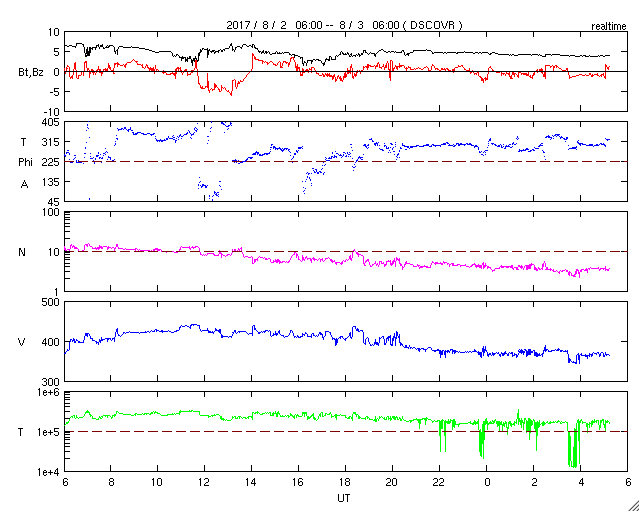Click the '22' hour label on the time axis

(x=439, y=483)
